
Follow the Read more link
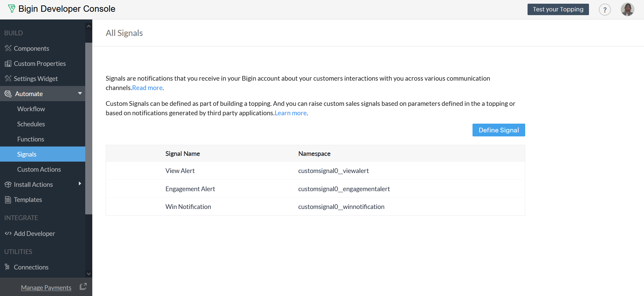[x=147, y=88]
